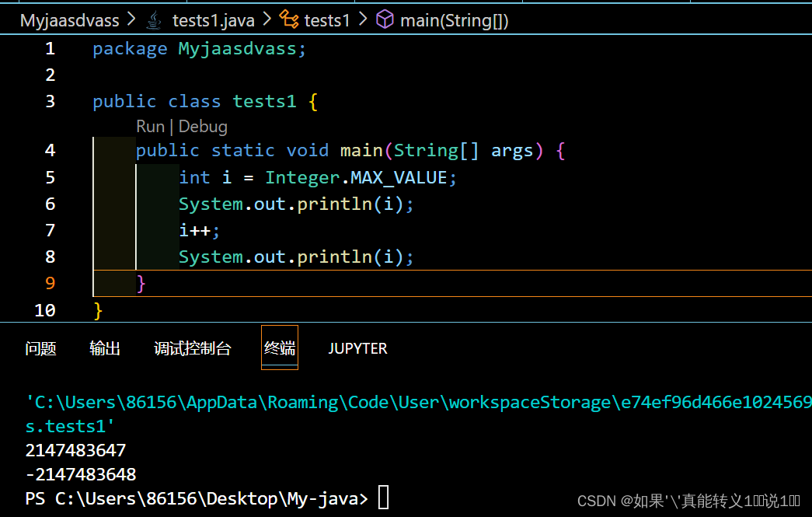Click second System.out.println(i) on line 8
The image size is (812, 517).
296,257
